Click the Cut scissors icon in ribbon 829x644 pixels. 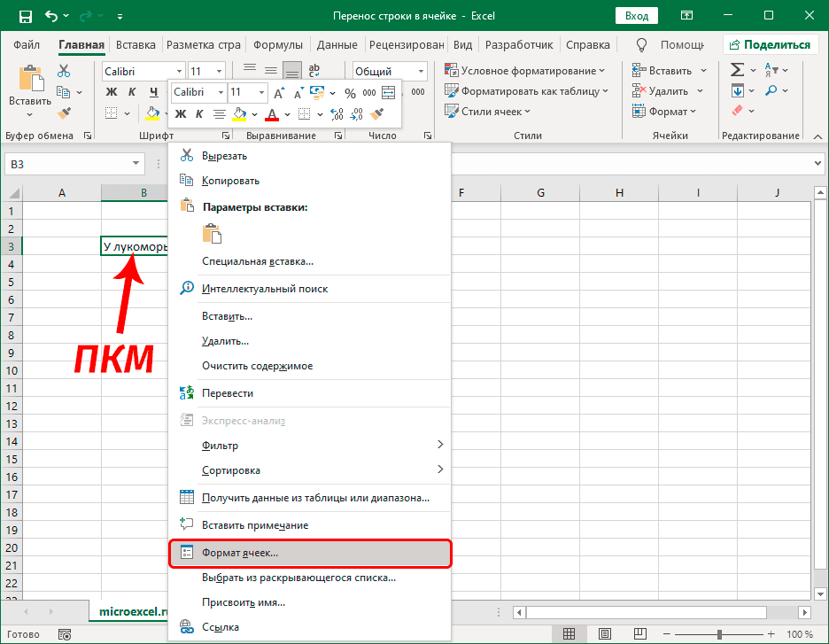[64, 71]
